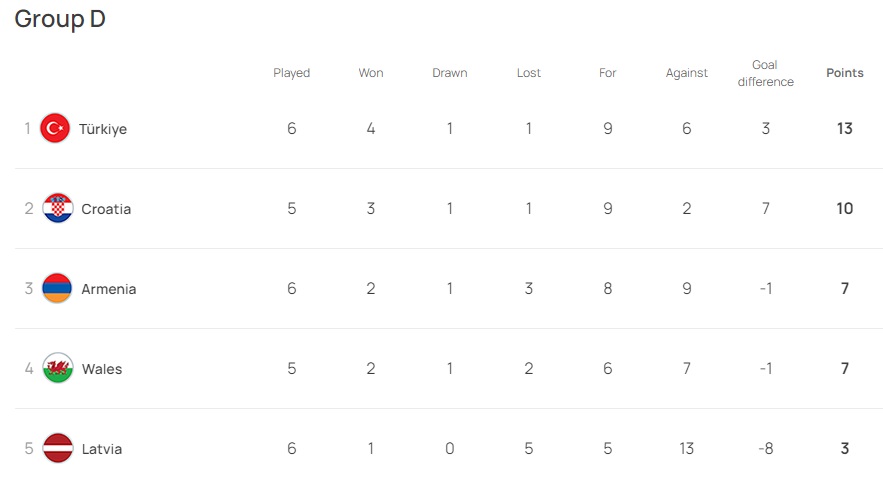Click Latvia's -8 goal difference value
Viewport: 883px width, 483px height.
click(x=765, y=449)
